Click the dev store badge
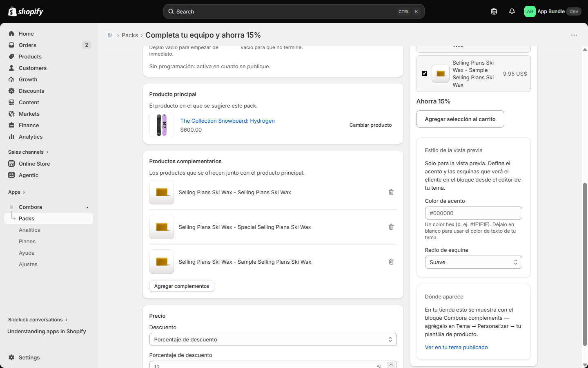Screen dimensions: 588x368 pos(574,11)
